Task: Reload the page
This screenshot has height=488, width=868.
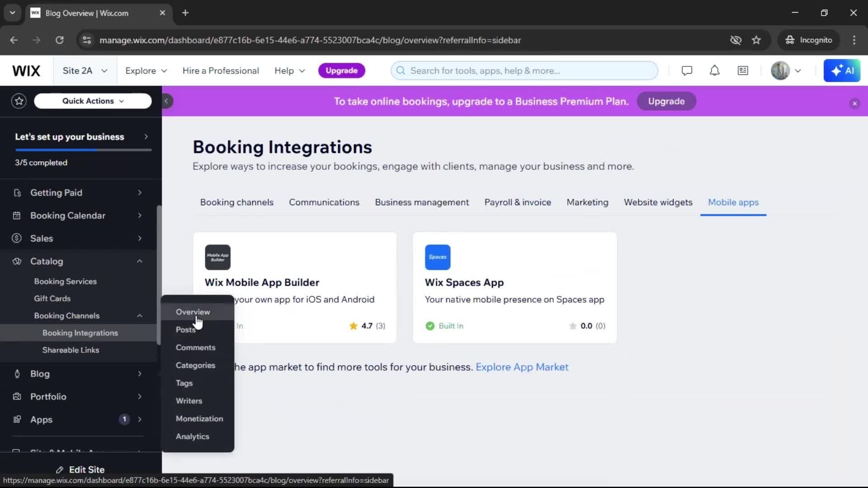Action: pyautogui.click(x=59, y=40)
